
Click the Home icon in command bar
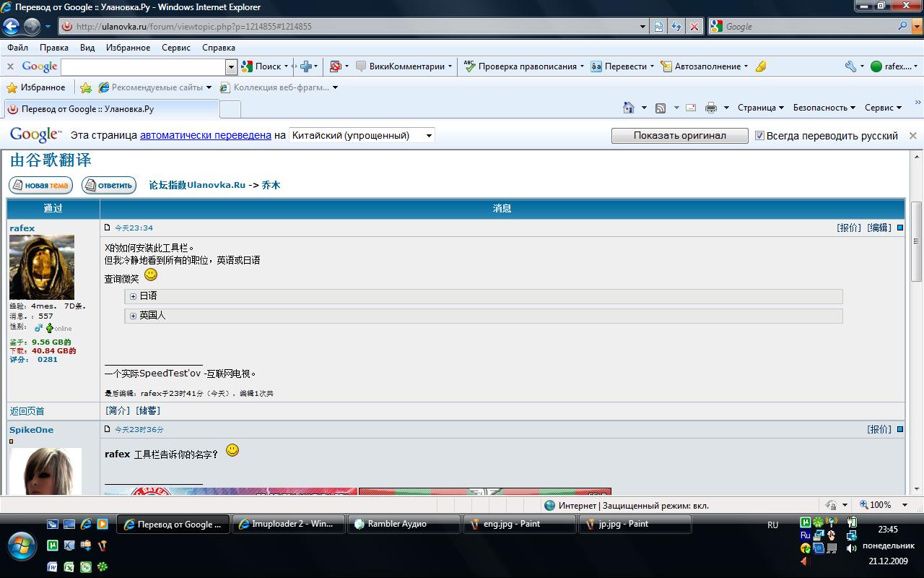[x=629, y=108]
